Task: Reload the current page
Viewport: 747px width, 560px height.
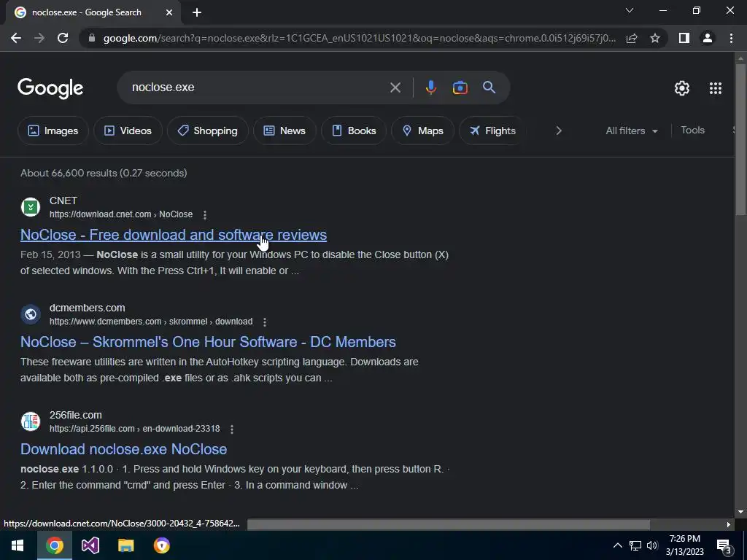Action: coord(63,38)
